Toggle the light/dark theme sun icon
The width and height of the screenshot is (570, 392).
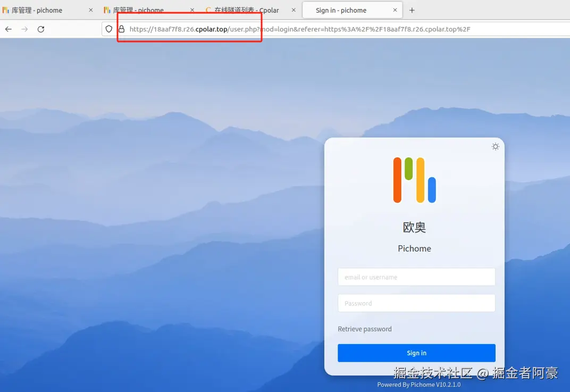pyautogui.click(x=495, y=147)
